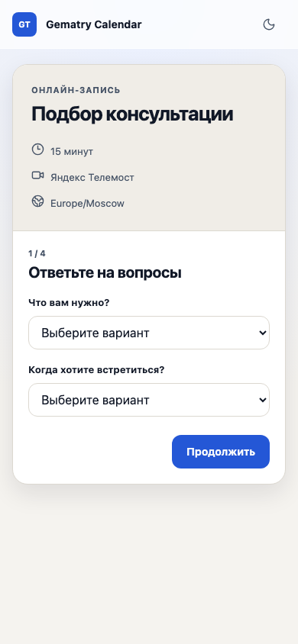
Task: Click the "15 минут" duration text
Action: 72,152
